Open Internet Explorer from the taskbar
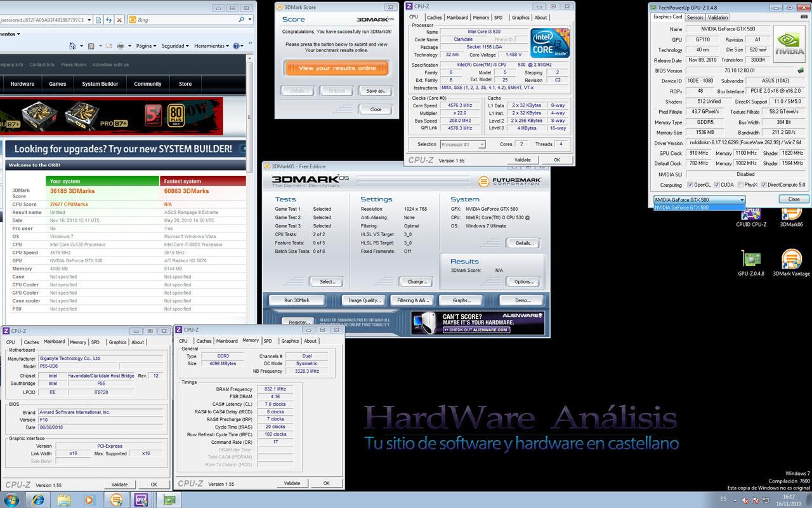812x508 pixels. click(x=38, y=500)
